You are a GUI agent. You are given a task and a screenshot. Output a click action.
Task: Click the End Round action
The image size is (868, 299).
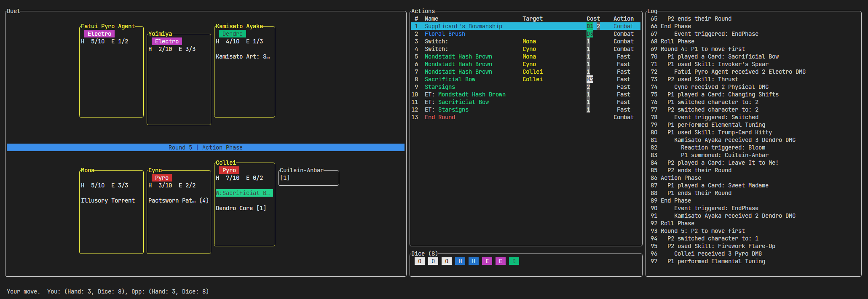(526, 117)
